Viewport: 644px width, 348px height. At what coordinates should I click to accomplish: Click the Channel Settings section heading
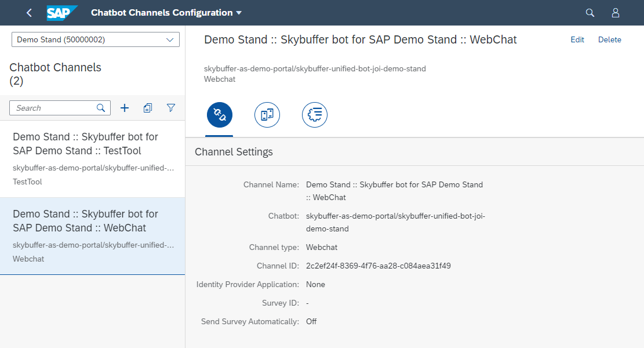click(234, 152)
